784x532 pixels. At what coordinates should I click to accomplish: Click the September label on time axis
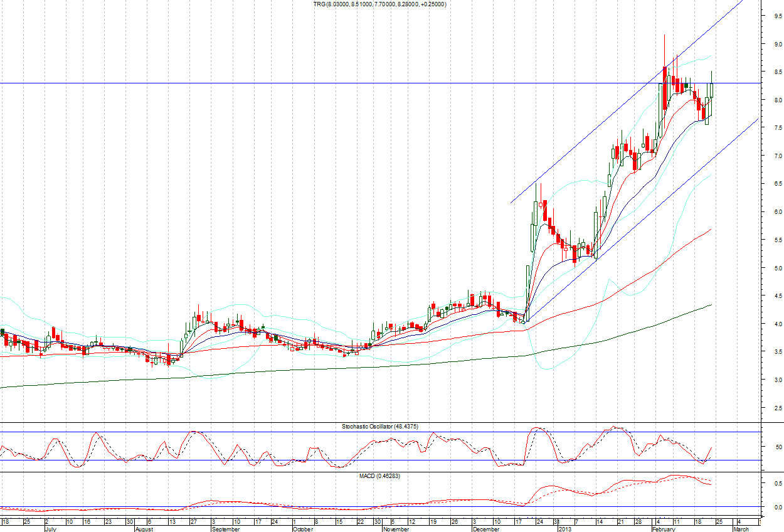point(226,528)
